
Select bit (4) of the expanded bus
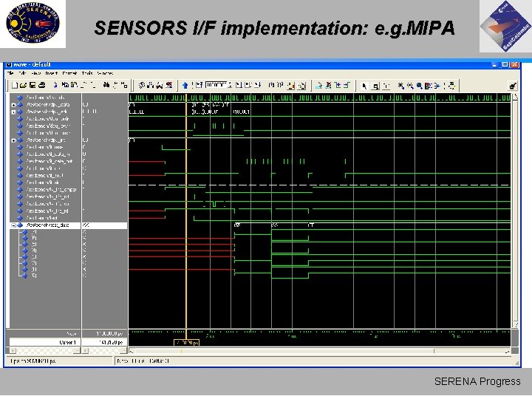[x=34, y=250]
